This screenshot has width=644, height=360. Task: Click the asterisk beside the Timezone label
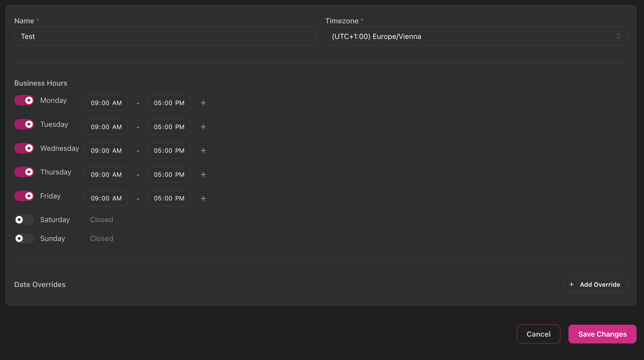(362, 19)
